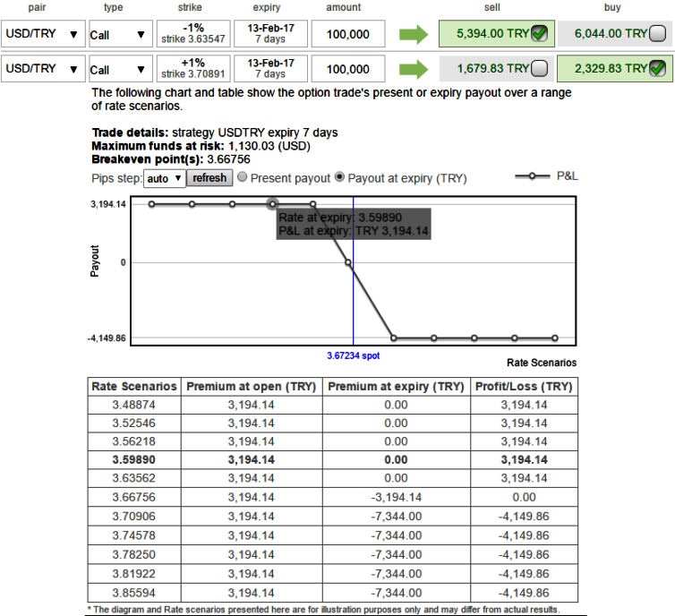The image size is (675, 616).
Task: Edit the second row 100,000 amount field
Action: point(348,68)
